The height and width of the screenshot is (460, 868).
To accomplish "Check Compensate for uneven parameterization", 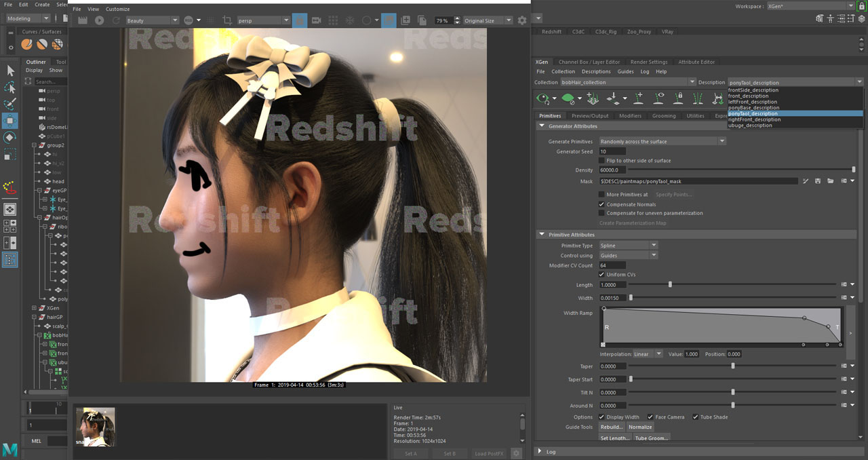I will [602, 213].
